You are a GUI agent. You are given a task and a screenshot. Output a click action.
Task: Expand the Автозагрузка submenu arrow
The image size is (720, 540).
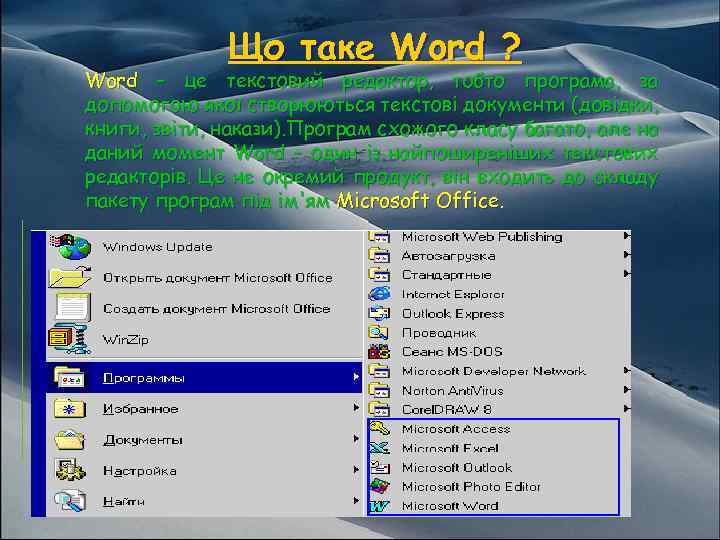626,254
